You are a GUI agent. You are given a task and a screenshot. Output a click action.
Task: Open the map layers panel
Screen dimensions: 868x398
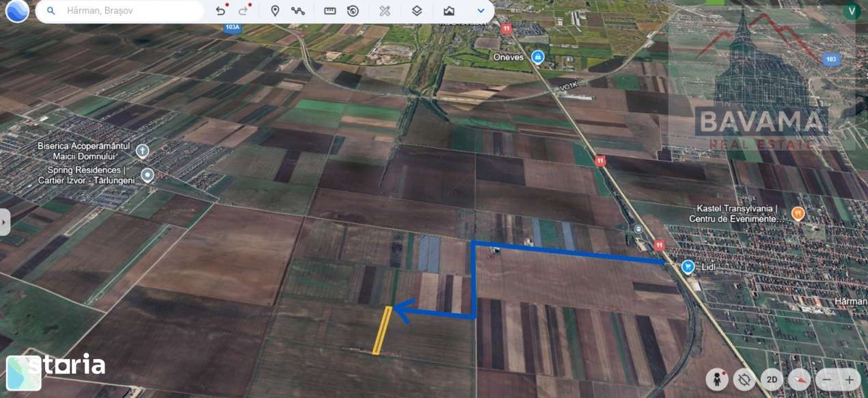click(x=417, y=11)
